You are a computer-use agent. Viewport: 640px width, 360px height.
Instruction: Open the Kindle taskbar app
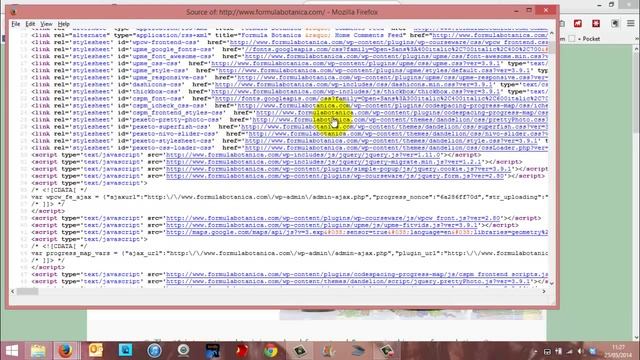213,351
